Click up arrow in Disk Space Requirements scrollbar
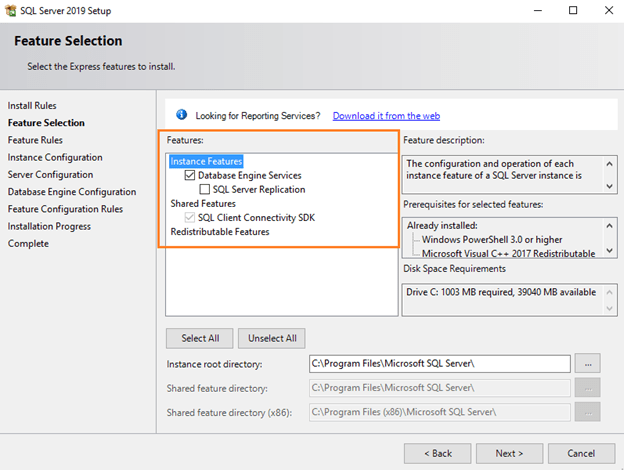624x470 pixels. 609,293
